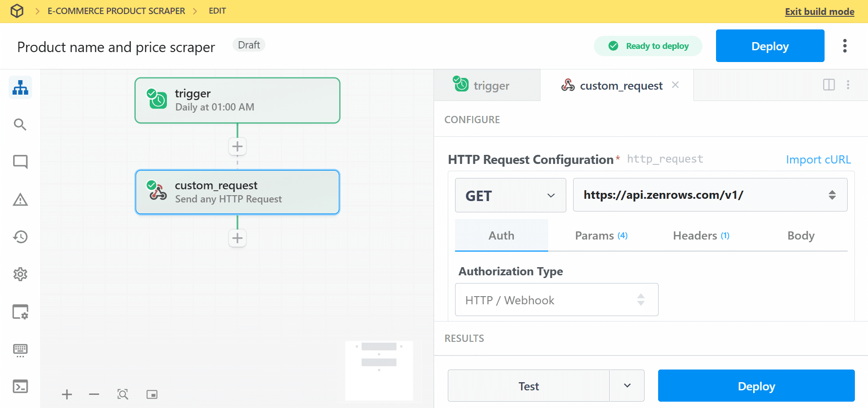
Task: Click the Draft status label
Action: click(249, 45)
